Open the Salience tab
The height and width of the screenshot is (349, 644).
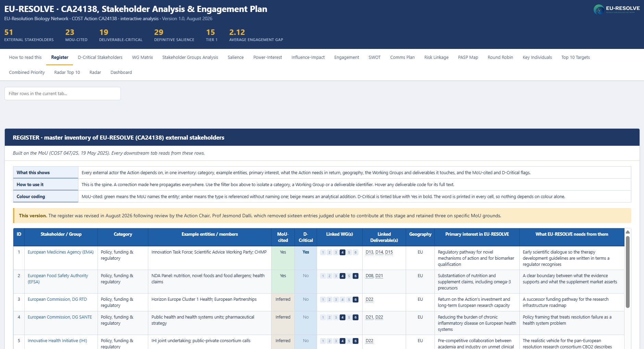click(x=236, y=57)
